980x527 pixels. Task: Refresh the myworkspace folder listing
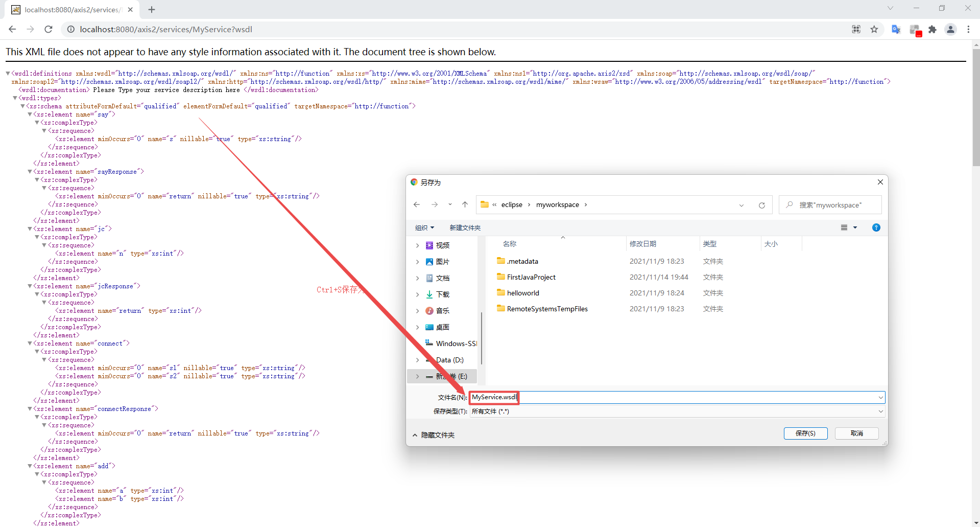[761, 205]
